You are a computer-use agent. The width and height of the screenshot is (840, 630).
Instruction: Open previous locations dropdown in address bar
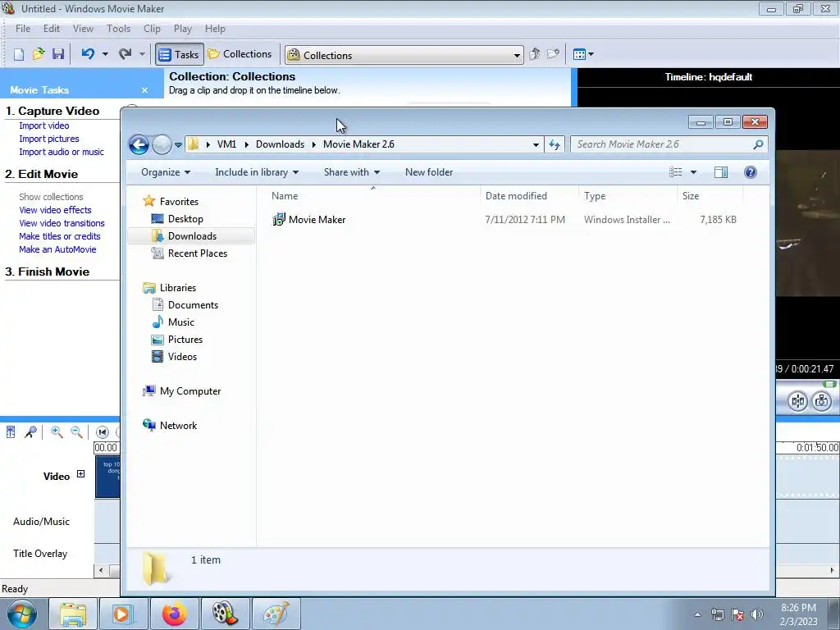pyautogui.click(x=536, y=144)
